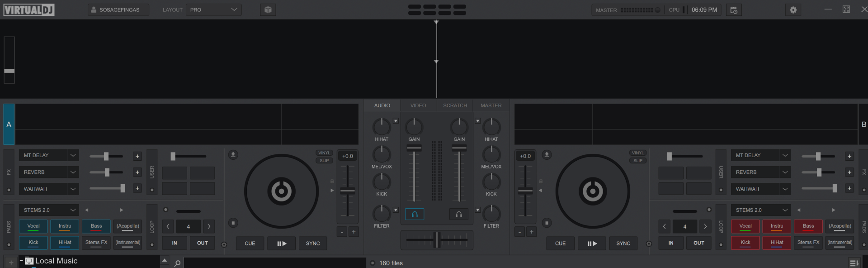
Task: Click the 3D cube icon in top bar
Action: pos(268,10)
